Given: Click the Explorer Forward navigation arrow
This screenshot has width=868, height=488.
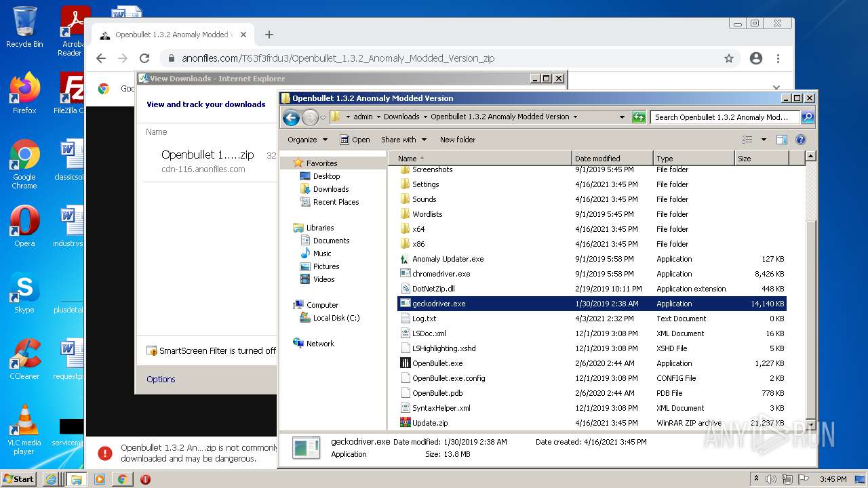Looking at the screenshot, I should 310,118.
